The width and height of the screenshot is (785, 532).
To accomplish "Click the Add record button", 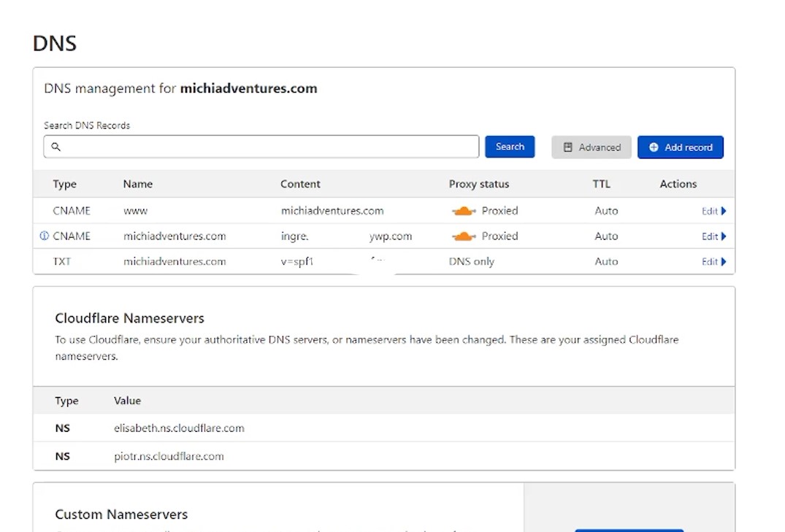I will coord(681,147).
